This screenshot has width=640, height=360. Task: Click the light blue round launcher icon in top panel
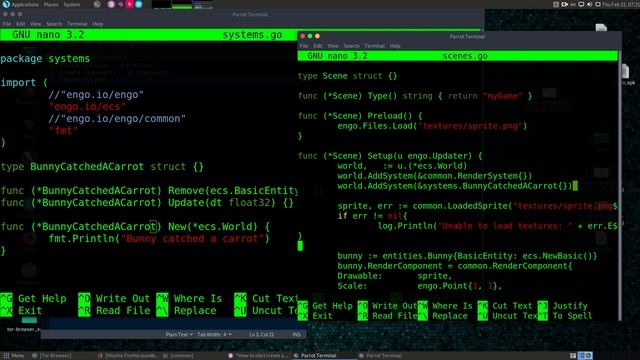point(139,4)
